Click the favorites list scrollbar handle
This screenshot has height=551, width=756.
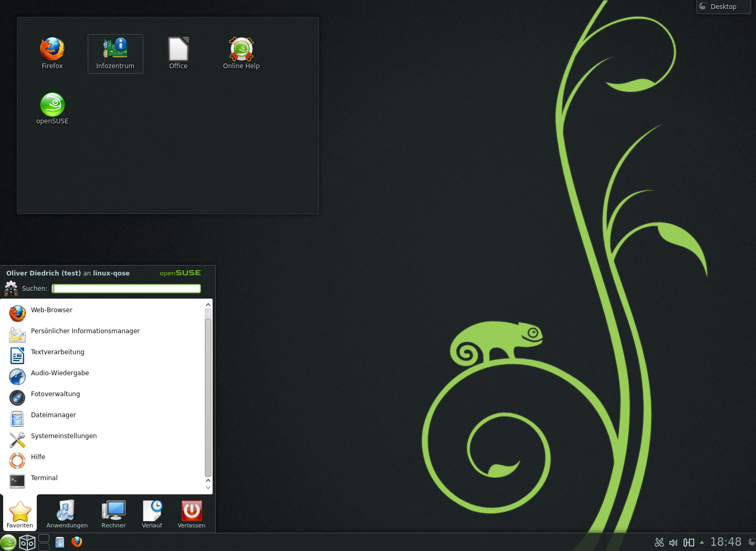coord(208,397)
